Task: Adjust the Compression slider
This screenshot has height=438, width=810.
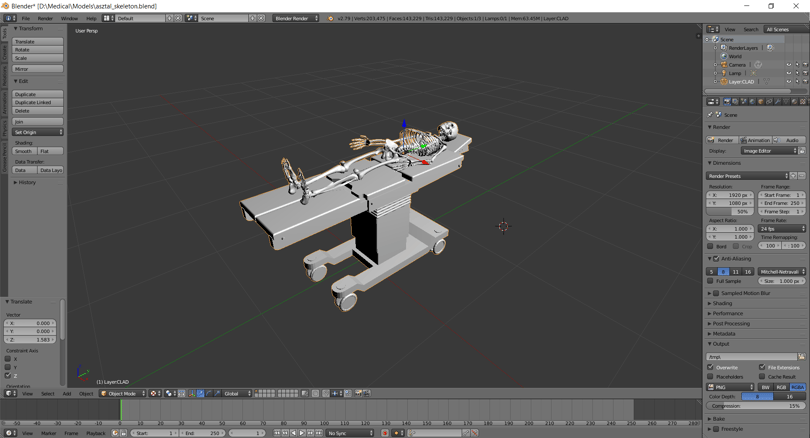Action: 756,406
